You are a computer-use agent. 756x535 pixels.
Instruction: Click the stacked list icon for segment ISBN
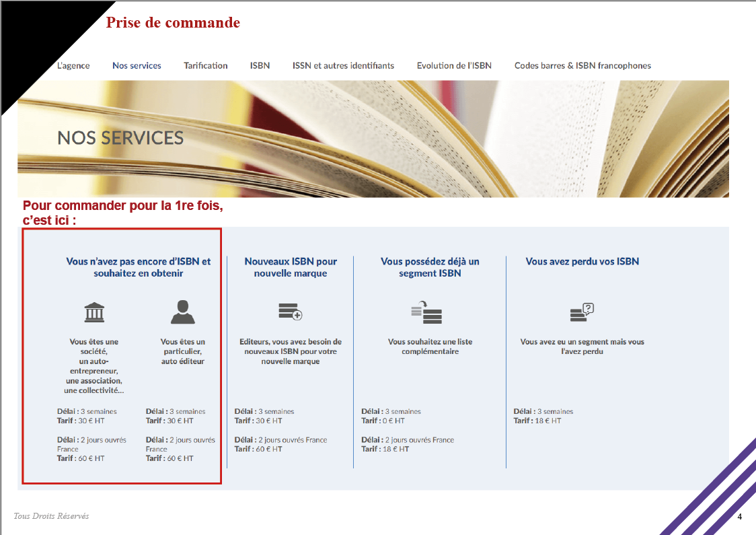[x=426, y=312]
